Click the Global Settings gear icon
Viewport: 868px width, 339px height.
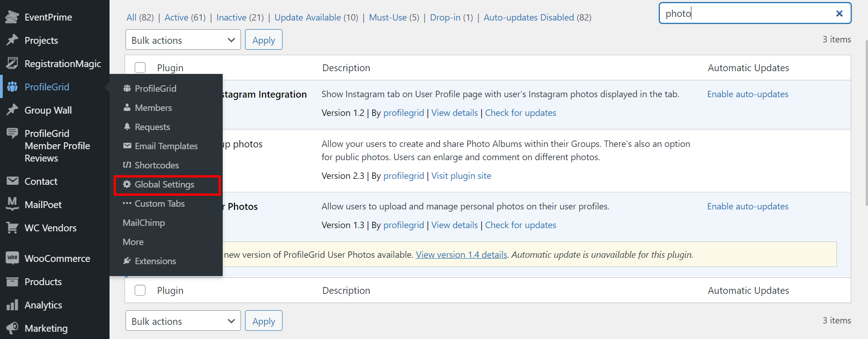[x=127, y=184]
